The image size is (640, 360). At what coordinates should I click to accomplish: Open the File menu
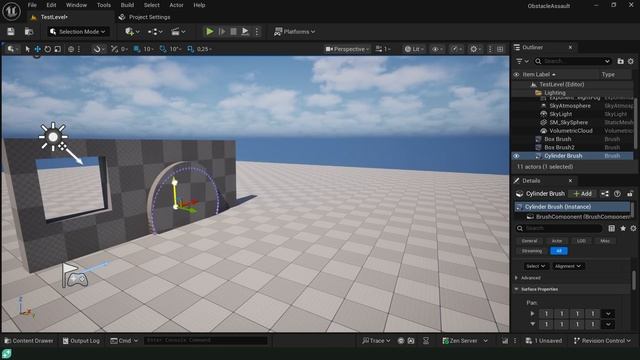click(x=32, y=5)
